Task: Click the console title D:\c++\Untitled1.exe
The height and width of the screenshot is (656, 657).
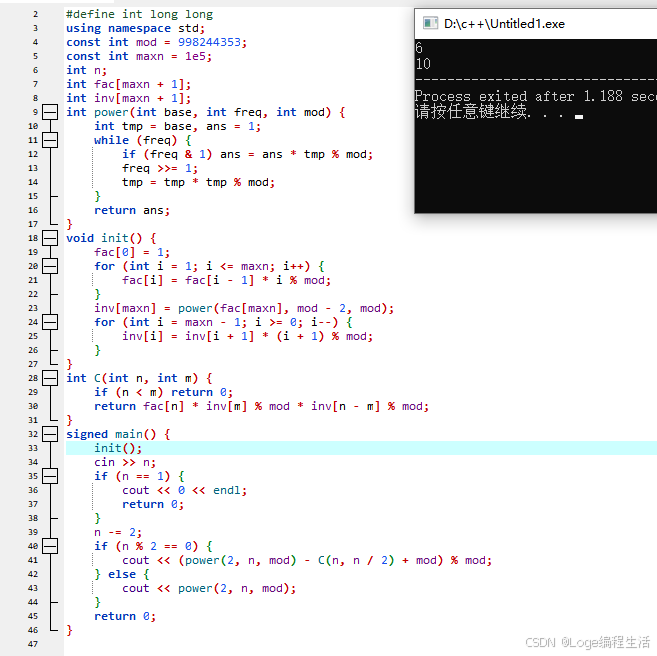Action: click(x=504, y=24)
